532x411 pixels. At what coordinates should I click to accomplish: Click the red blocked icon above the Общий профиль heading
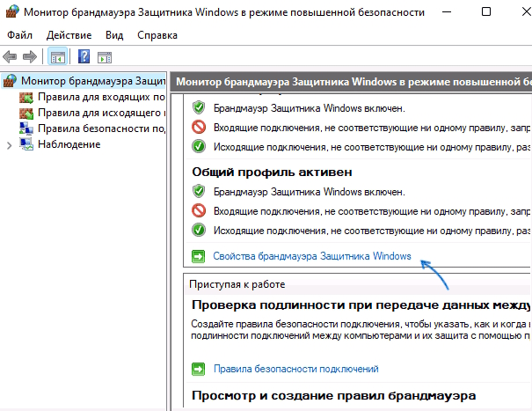click(199, 128)
